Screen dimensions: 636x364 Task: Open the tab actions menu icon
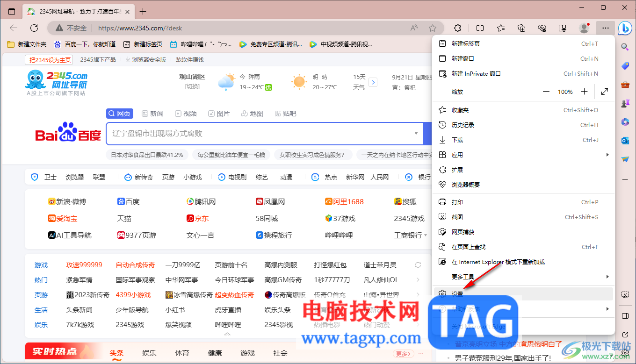click(x=12, y=12)
